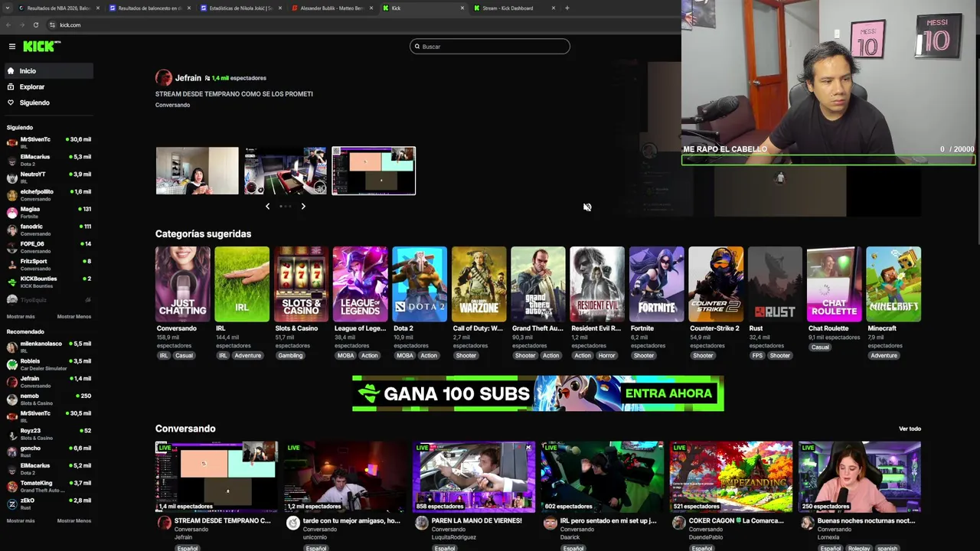Image resolution: width=980 pixels, height=551 pixels.
Task: Open MrStivenTc channel in Siguiendo list
Action: pos(48,142)
